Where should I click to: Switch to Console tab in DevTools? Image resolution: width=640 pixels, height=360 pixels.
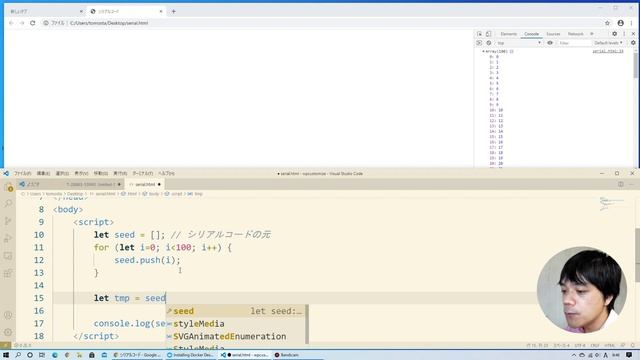pyautogui.click(x=531, y=34)
